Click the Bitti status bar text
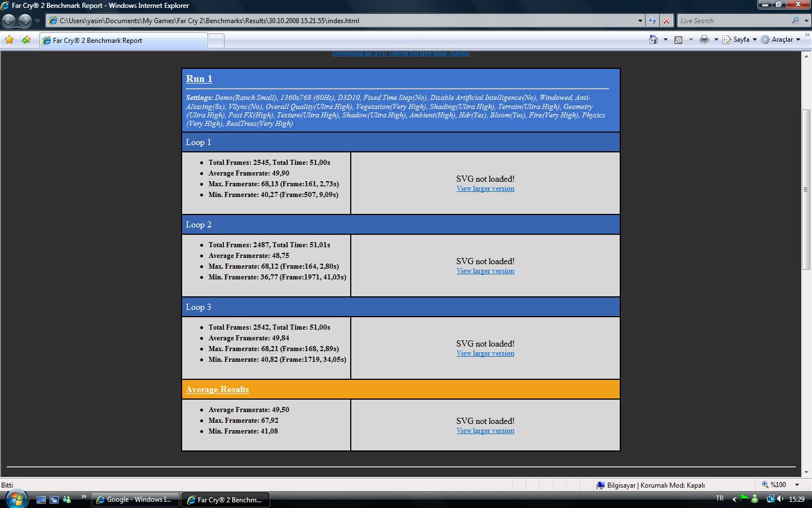The width and height of the screenshot is (812, 508). tap(7, 485)
